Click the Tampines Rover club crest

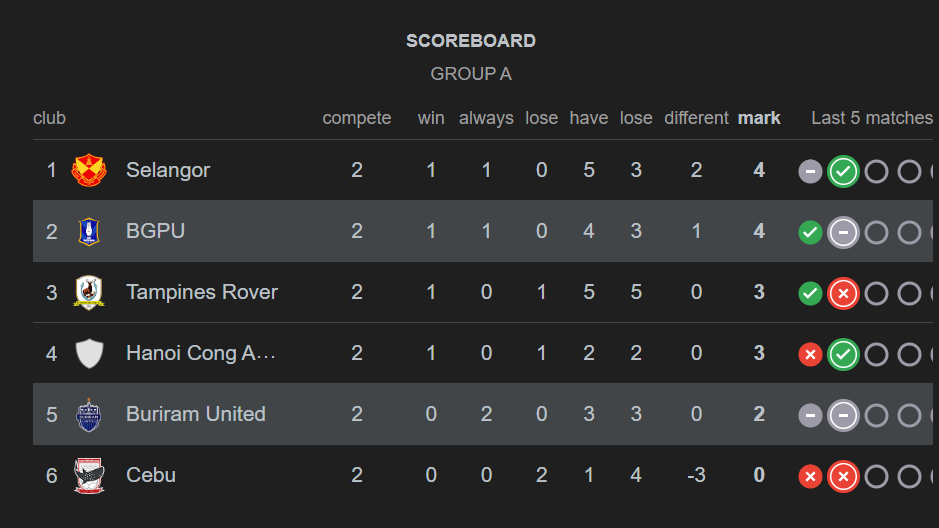coord(89,292)
